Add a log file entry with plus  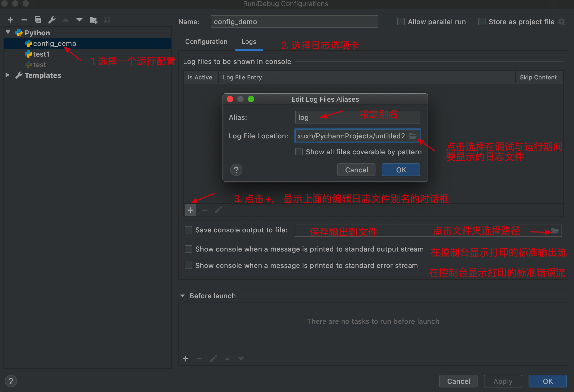click(x=191, y=210)
